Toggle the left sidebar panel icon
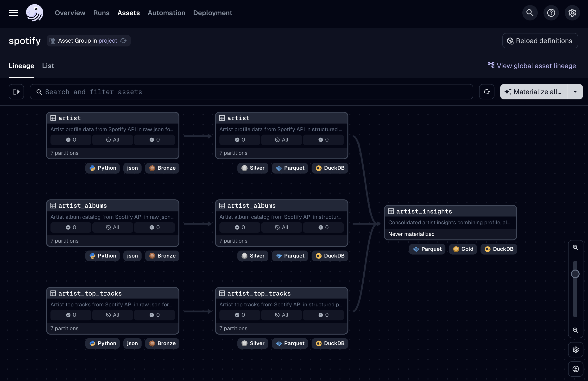Image resolution: width=588 pixels, height=381 pixels. coord(16,92)
